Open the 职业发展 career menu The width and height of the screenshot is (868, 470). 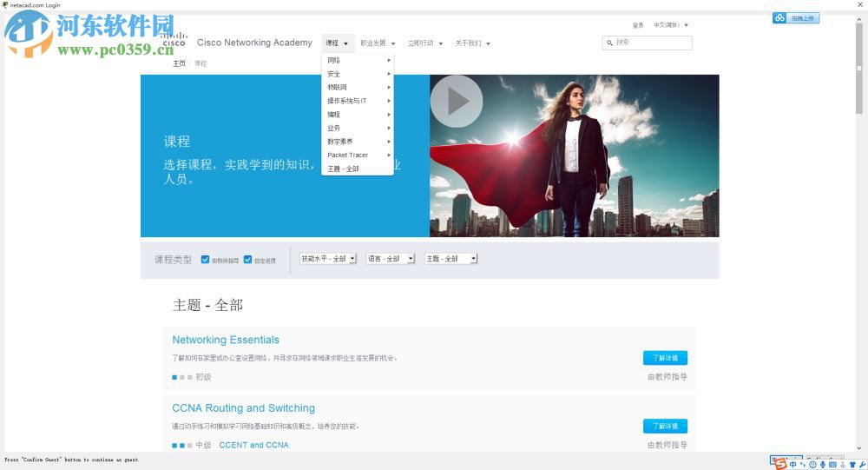pyautogui.click(x=378, y=43)
